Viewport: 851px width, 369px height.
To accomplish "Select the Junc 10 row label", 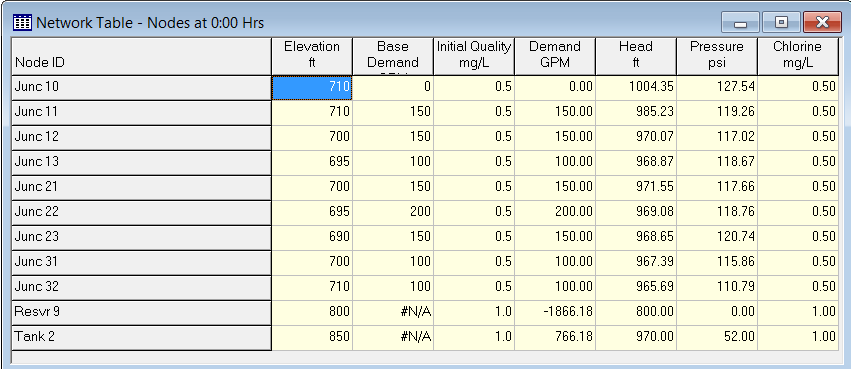I will (x=141, y=88).
